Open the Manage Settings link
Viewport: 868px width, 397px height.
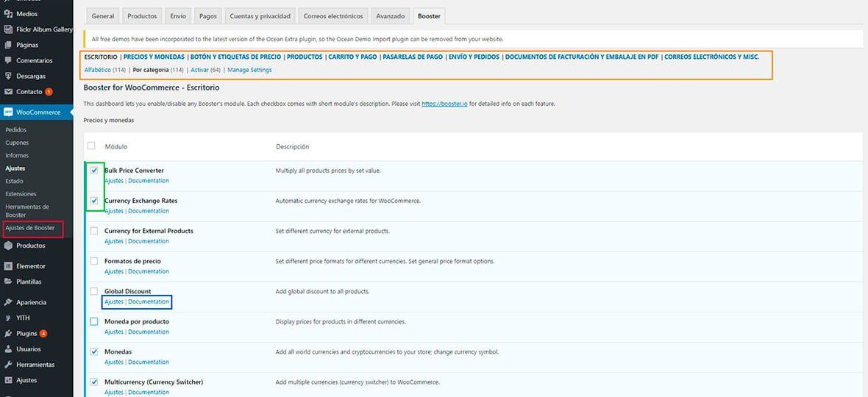tap(249, 71)
